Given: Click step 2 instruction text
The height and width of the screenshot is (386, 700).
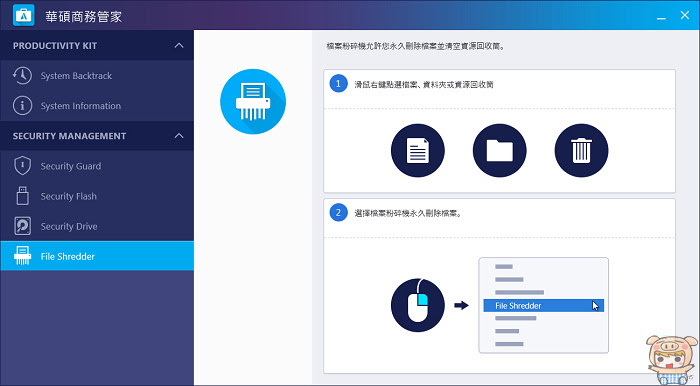Looking at the screenshot, I should (409, 213).
